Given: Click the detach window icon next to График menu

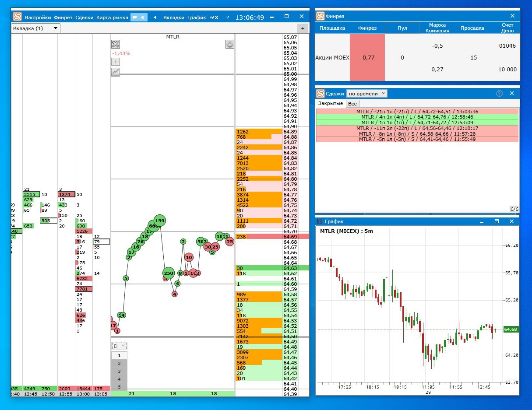Looking at the screenshot, I should point(214,18).
